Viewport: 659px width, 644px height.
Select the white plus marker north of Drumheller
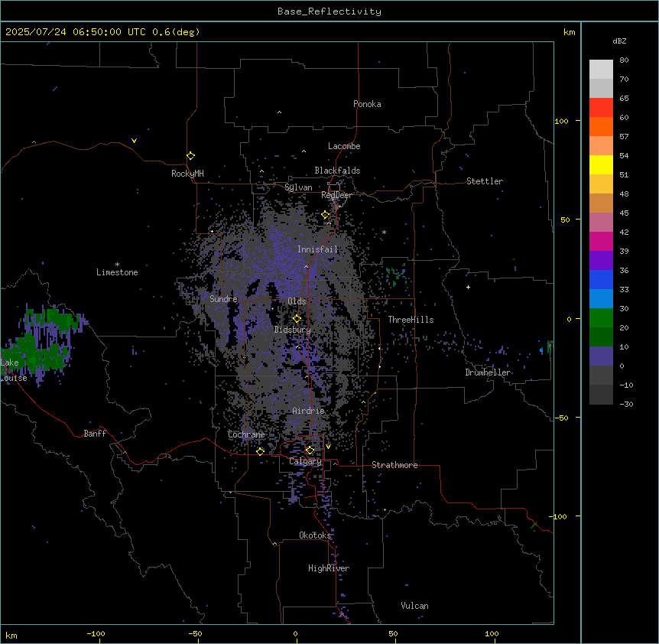(468, 287)
